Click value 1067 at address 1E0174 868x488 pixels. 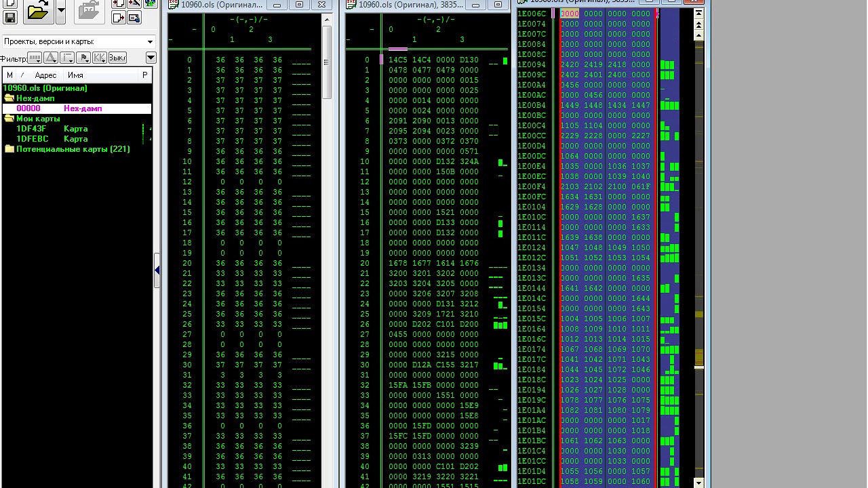pos(570,349)
